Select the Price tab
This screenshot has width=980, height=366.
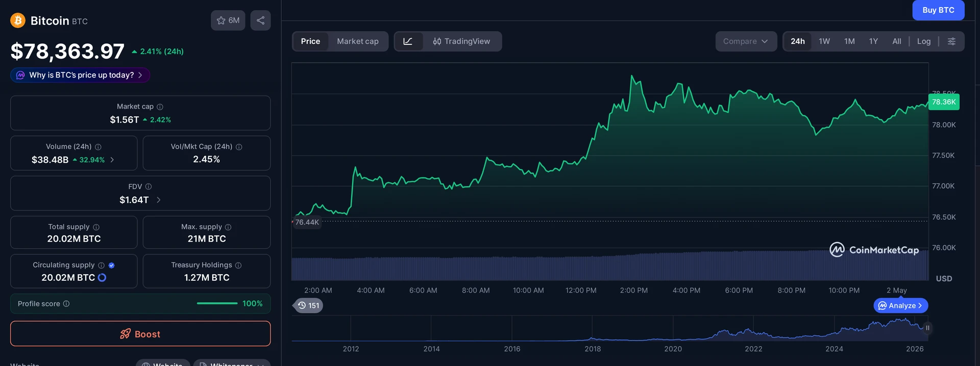coord(310,41)
